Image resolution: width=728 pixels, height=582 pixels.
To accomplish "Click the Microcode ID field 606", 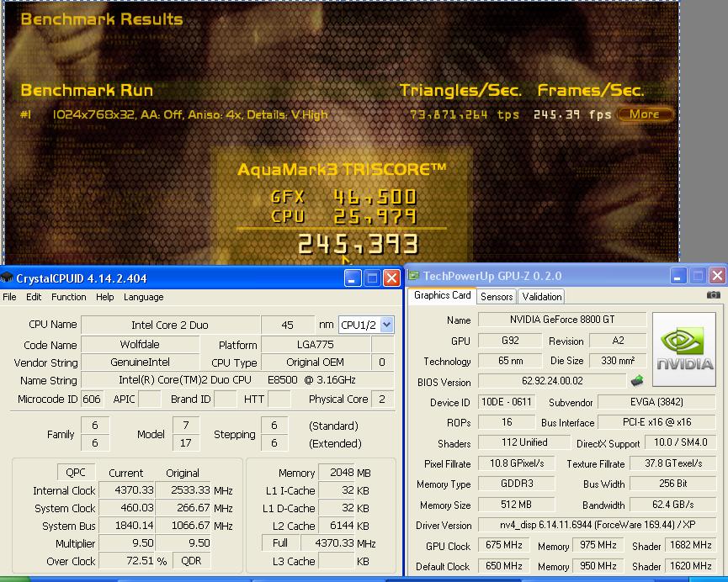I will [92, 399].
